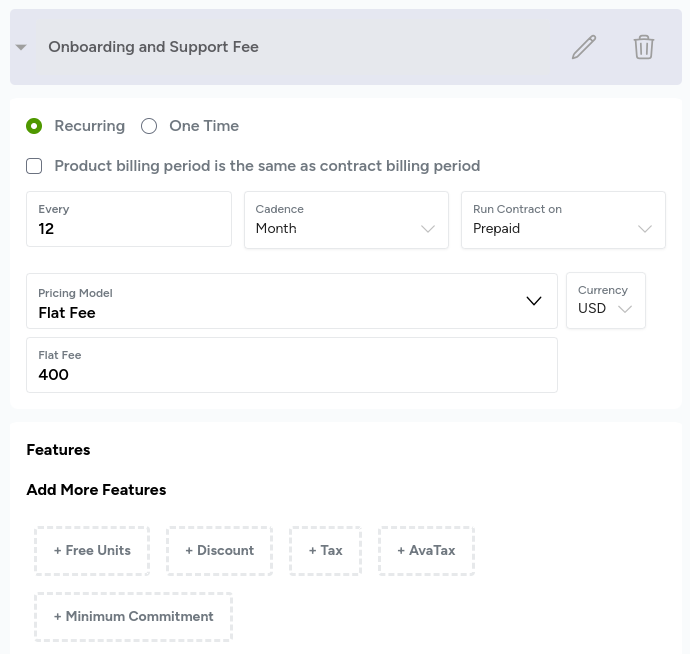
Task: Click the Onboarding and Support Fee title
Action: tap(153, 47)
